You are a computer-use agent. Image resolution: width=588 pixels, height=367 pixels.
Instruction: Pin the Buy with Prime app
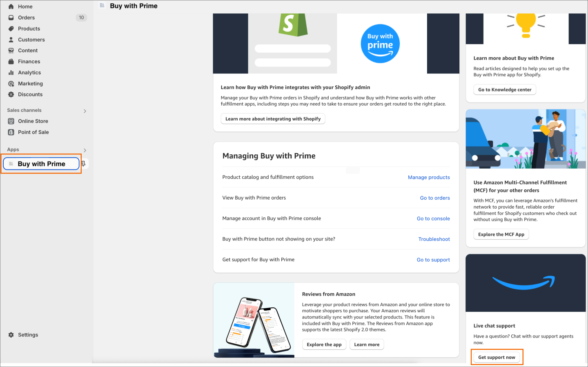(x=83, y=163)
